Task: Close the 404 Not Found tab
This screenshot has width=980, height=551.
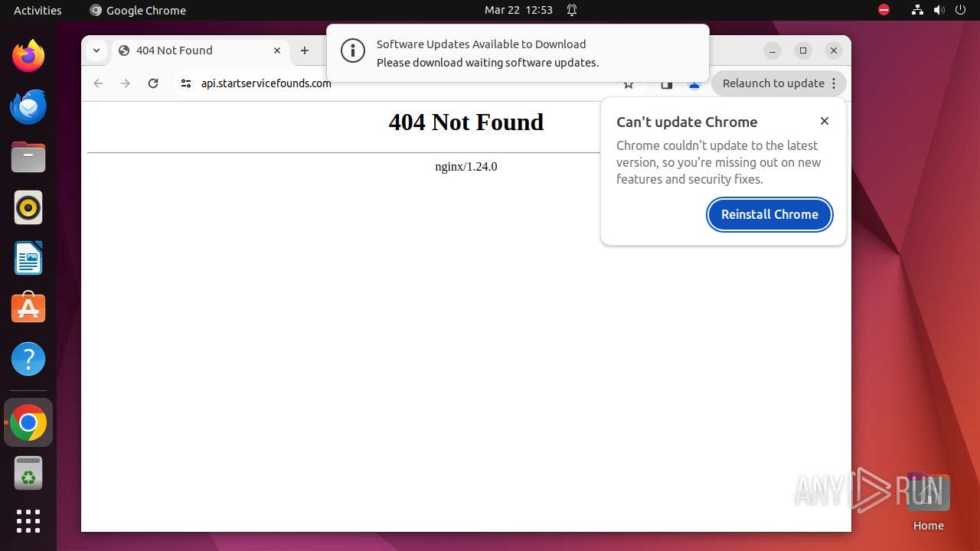Action: [x=277, y=51]
